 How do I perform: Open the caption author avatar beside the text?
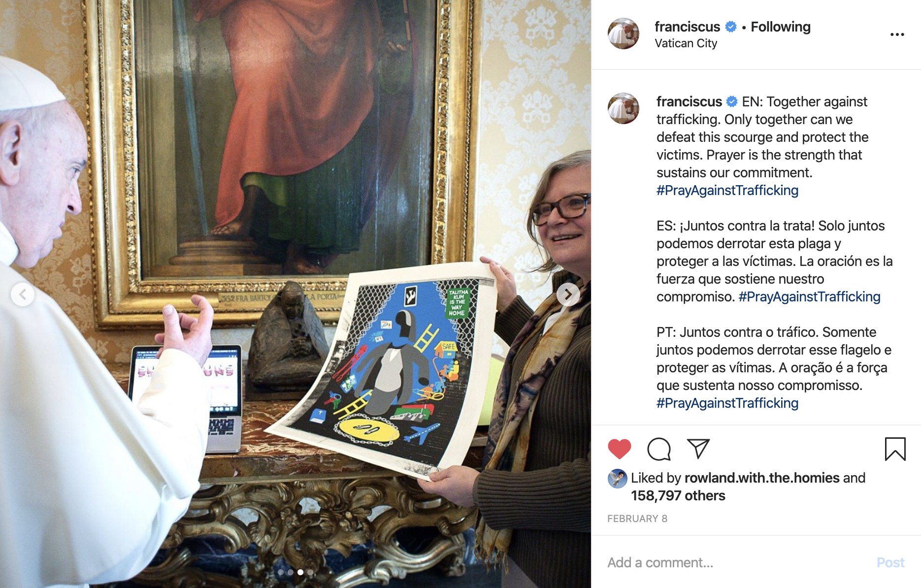623,108
